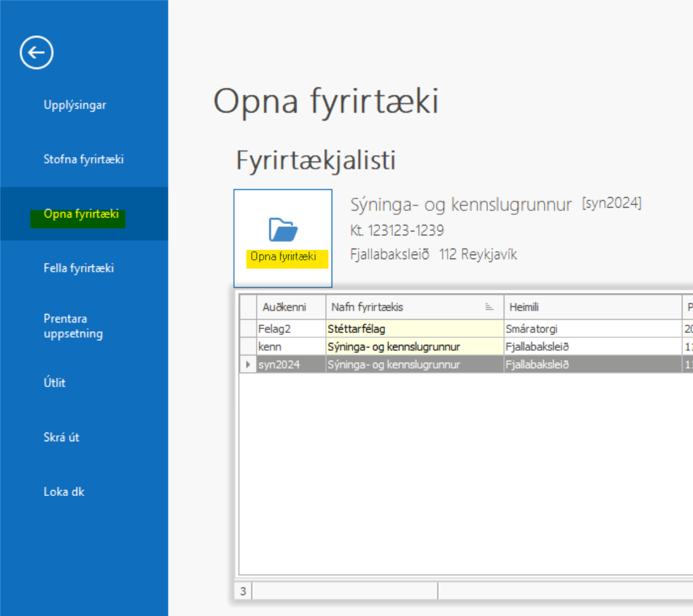
Task: Click the row count box showing 3
Action: click(x=243, y=592)
